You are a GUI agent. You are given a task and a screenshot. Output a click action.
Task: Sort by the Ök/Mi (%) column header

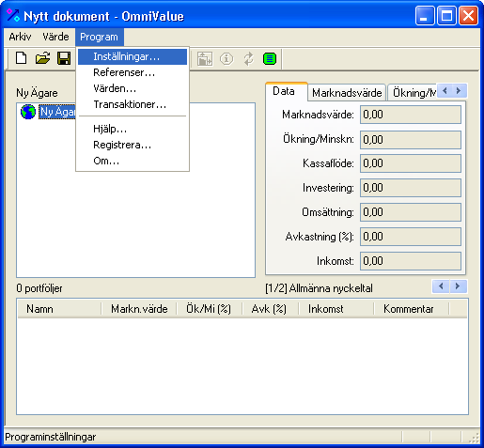(210, 309)
